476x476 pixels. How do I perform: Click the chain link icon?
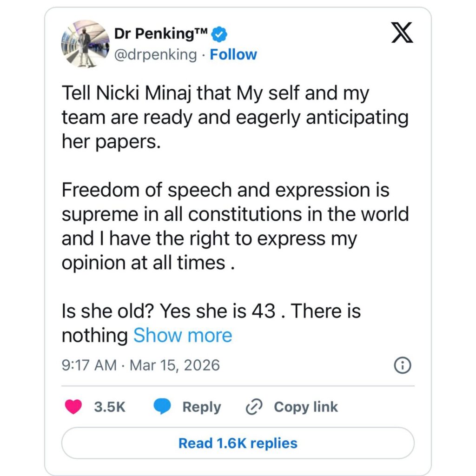tap(254, 407)
